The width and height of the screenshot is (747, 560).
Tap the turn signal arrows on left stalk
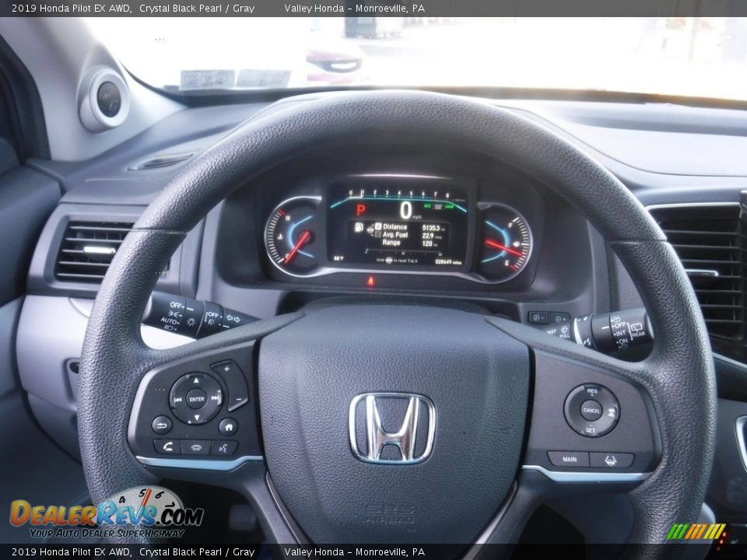233,319
